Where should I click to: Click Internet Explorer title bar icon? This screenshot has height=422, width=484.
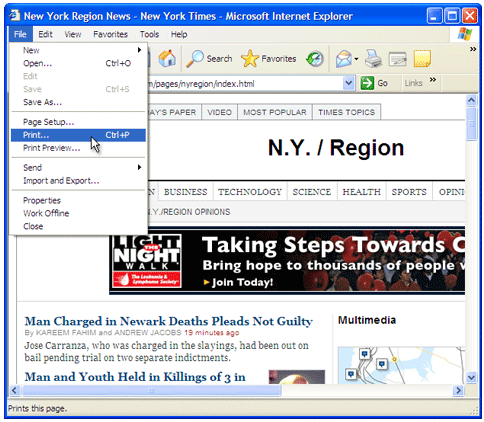click(14, 15)
